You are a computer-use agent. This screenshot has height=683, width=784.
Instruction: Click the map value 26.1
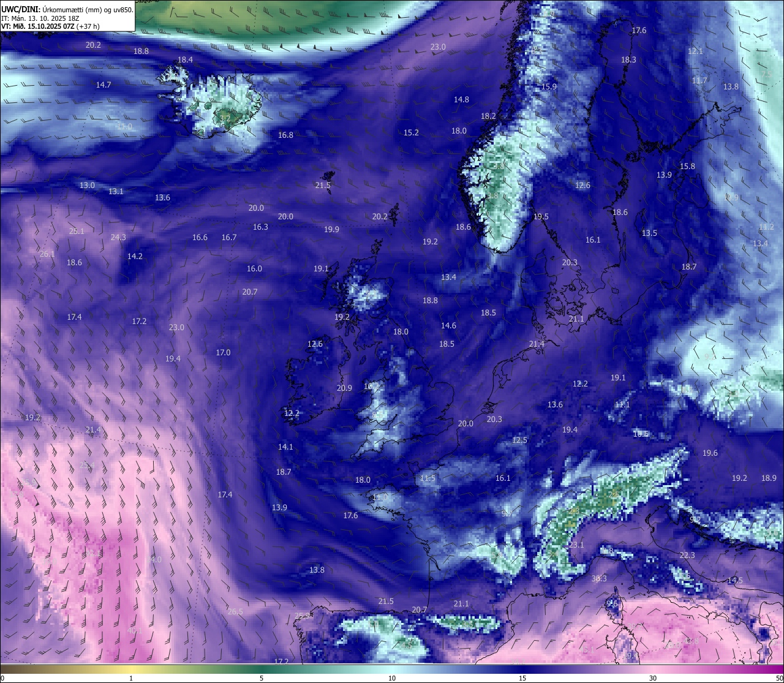pyautogui.click(x=47, y=254)
